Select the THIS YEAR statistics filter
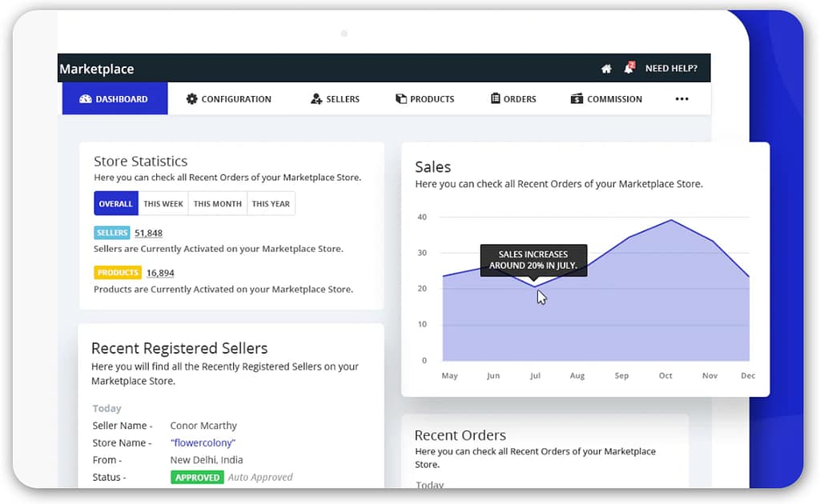The image size is (820, 504). click(x=271, y=203)
